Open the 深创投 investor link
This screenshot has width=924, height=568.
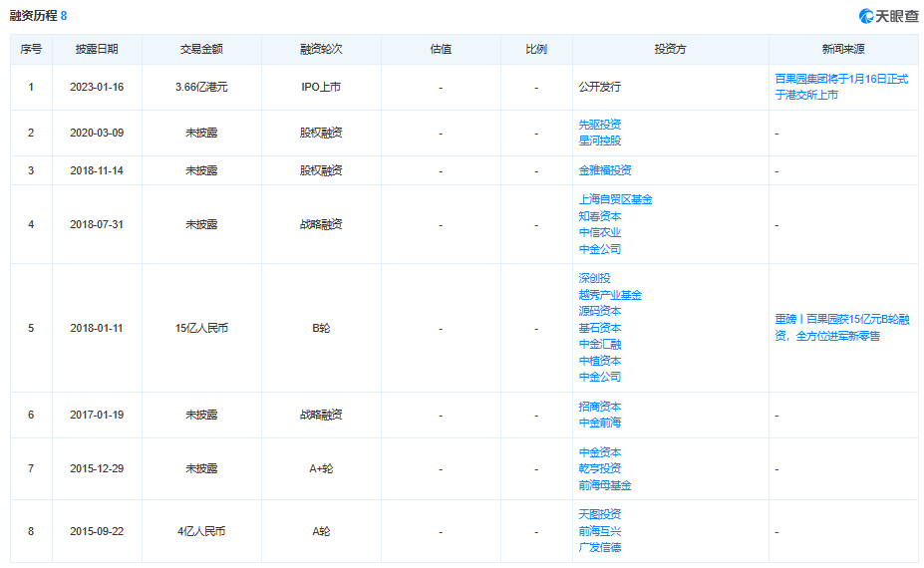point(594,277)
